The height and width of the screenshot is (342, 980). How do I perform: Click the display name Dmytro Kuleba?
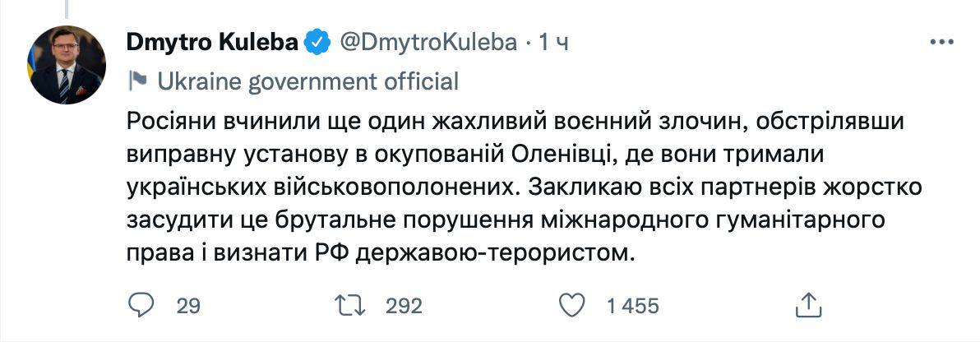(211, 43)
